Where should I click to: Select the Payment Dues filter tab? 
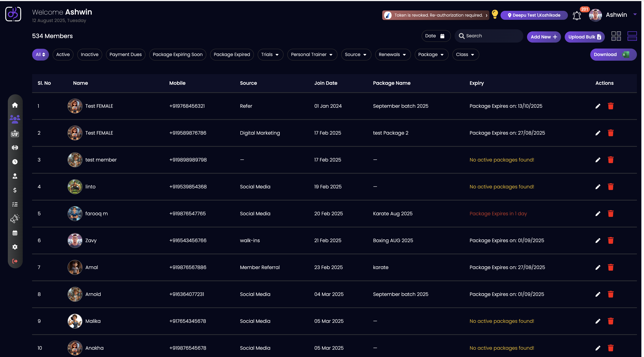pyautogui.click(x=126, y=55)
